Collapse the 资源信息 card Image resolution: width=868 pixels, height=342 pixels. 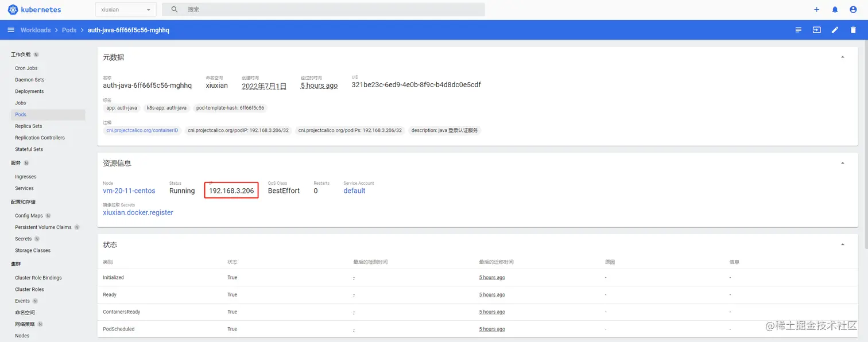pos(842,163)
